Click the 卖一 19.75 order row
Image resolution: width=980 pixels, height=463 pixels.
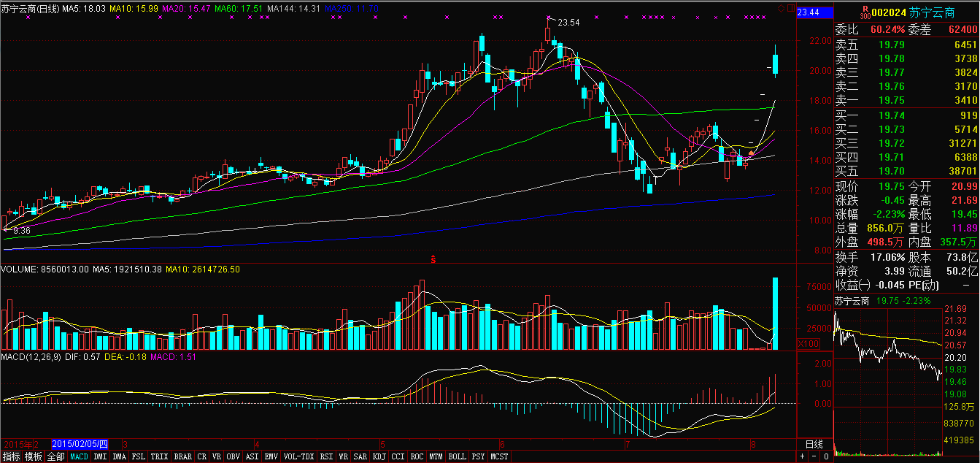tap(906, 100)
